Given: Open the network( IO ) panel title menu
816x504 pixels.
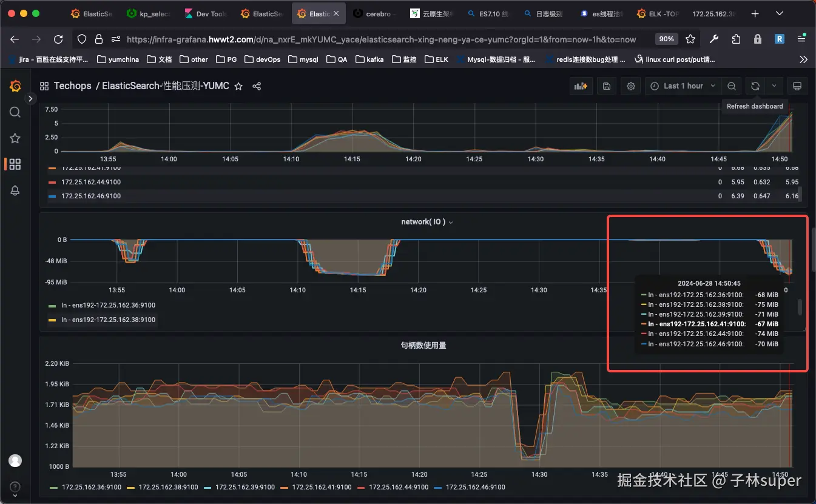Looking at the screenshot, I should [x=427, y=222].
